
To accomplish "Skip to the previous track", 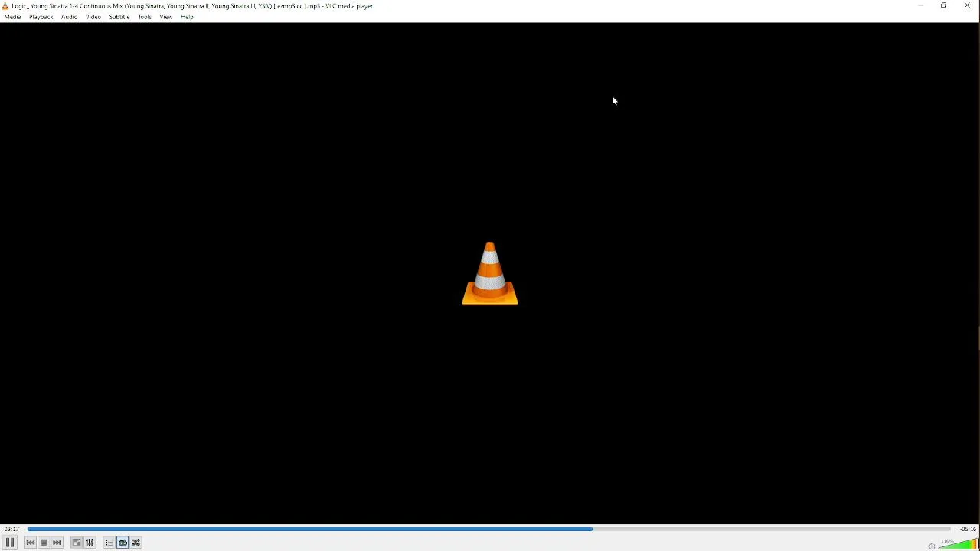I will [31, 543].
